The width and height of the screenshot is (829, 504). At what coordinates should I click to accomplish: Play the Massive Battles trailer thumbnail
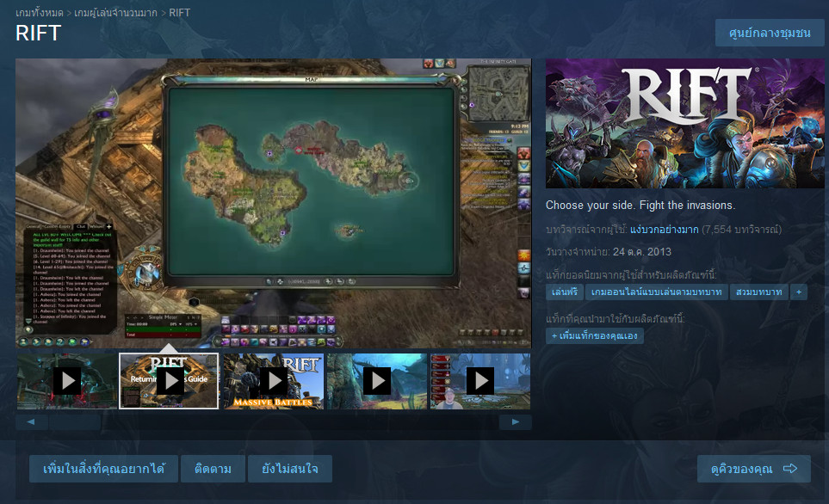point(274,381)
